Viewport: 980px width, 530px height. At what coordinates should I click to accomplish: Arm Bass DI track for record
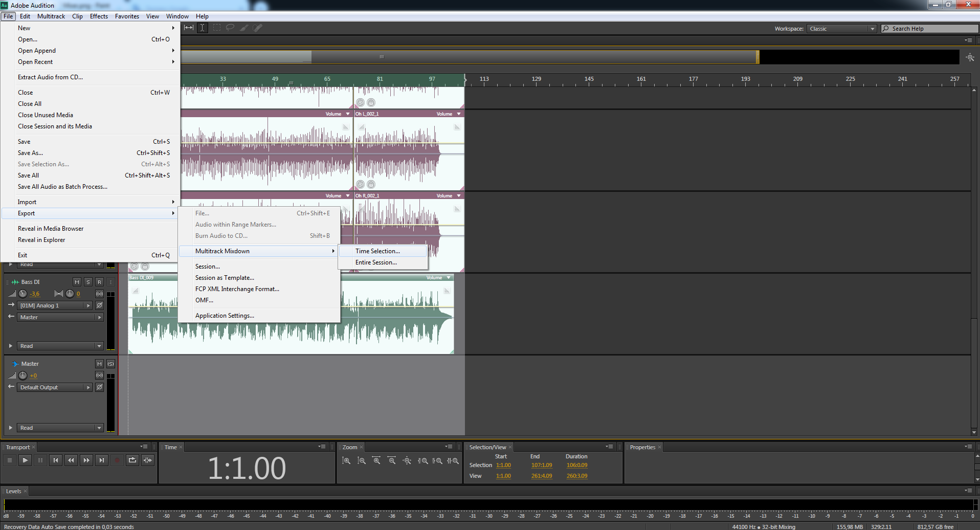(99, 282)
